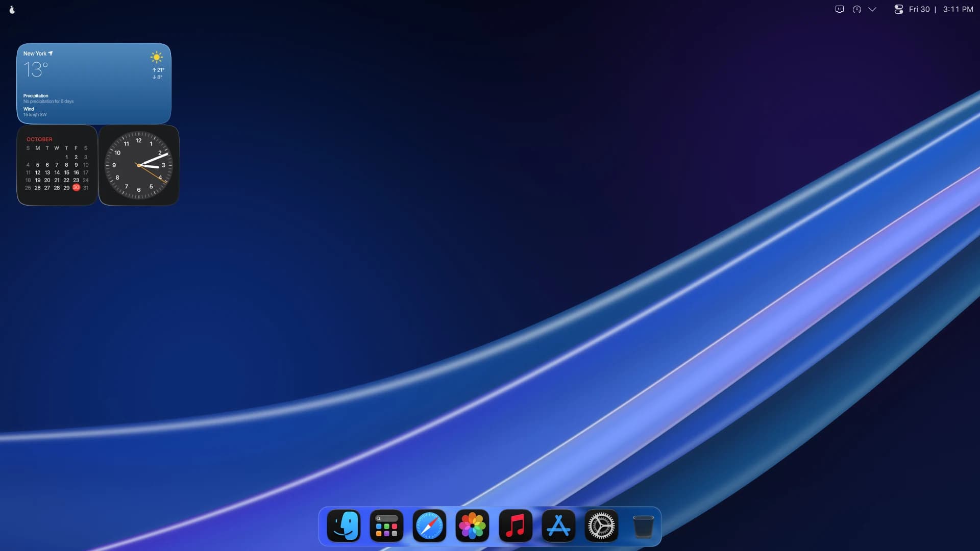Select day 26 in calendar widget

[x=37, y=188]
